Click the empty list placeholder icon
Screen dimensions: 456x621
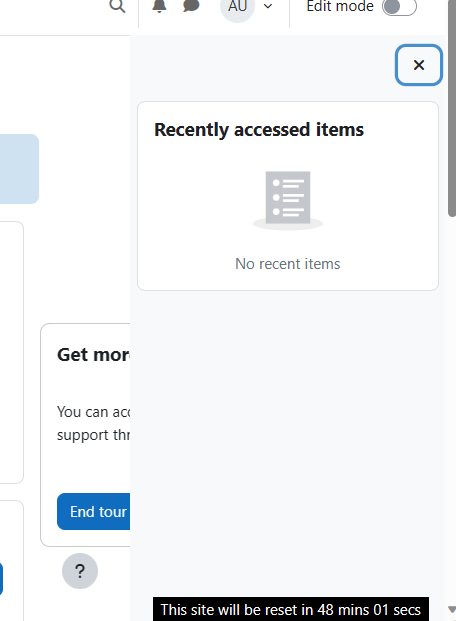click(x=288, y=200)
